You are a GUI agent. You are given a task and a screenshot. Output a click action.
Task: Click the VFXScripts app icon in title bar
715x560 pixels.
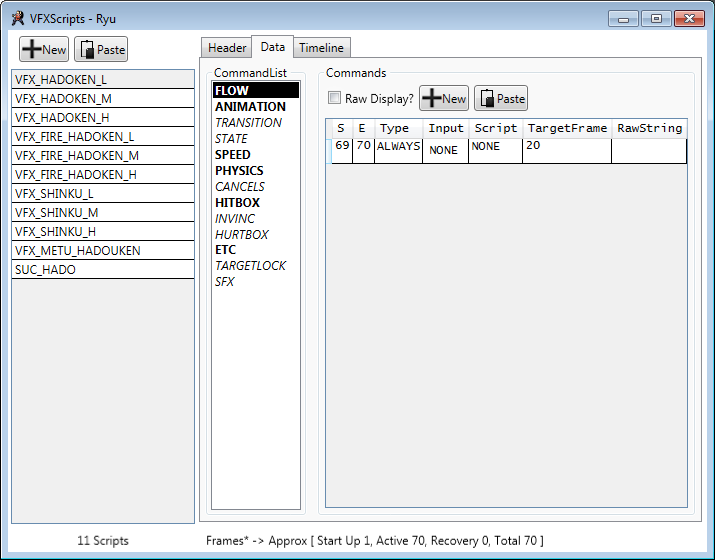click(x=17, y=18)
